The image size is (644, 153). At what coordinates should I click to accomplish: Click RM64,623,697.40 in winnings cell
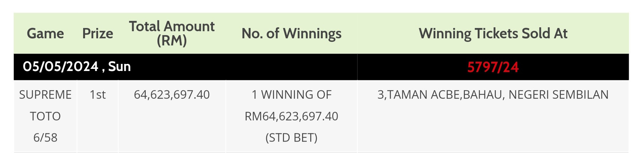click(291, 116)
